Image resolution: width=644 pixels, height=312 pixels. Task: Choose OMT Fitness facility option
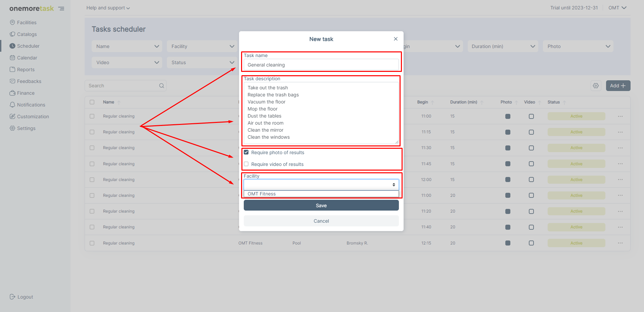321,194
